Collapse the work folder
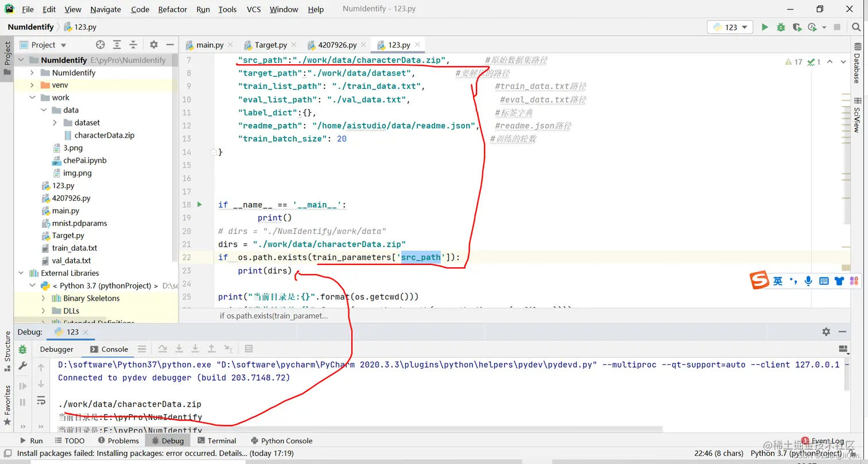This screenshot has height=464, width=868. click(x=33, y=98)
